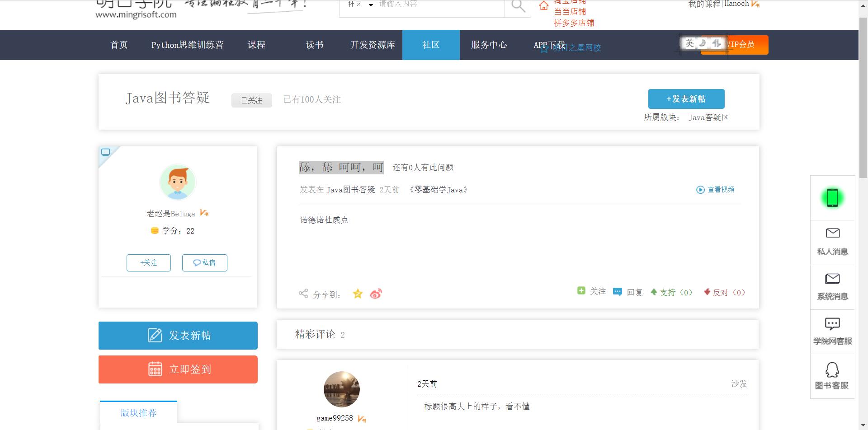Open 我的课程 link
Screen dimensions: 868x430
(x=704, y=4)
